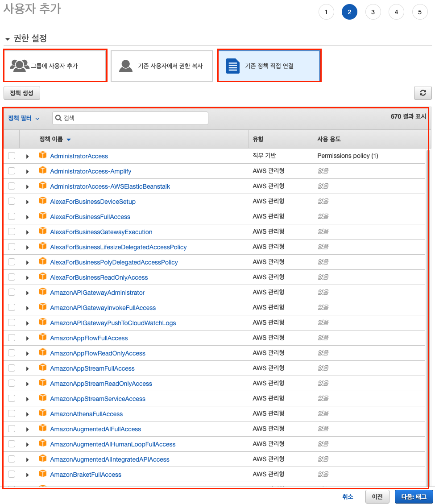Click the search magnifier icon
The width and height of the screenshot is (435, 504).
(58, 118)
